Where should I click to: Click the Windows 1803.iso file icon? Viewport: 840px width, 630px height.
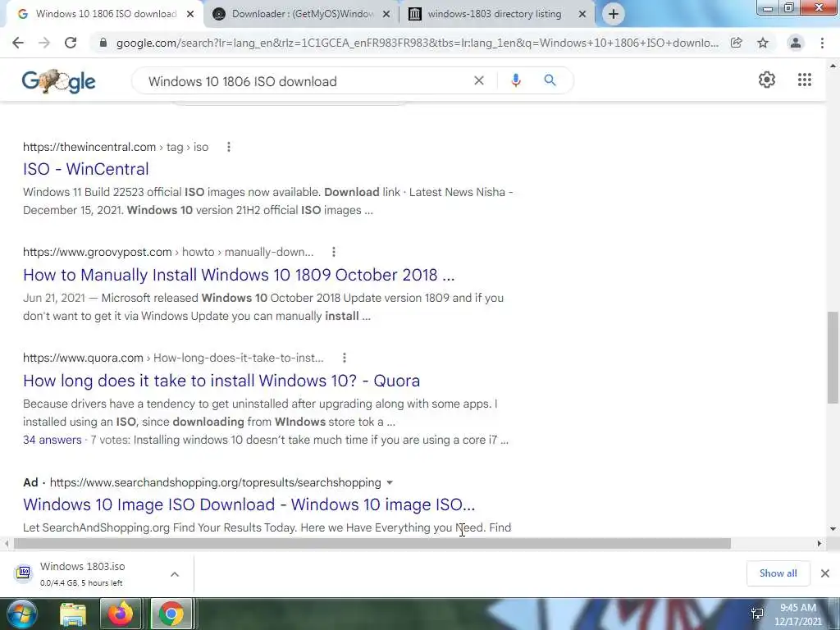pos(23,573)
